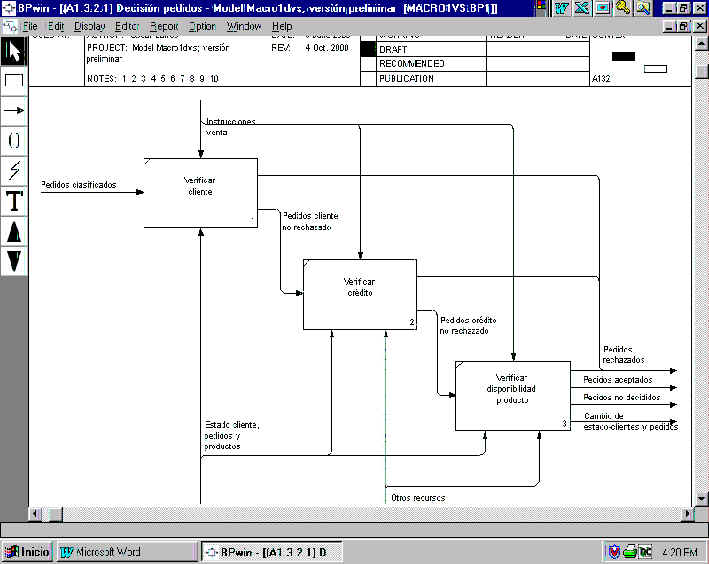The image size is (709, 564).
Task: Go to parent diagram with up triangle
Action: [14, 231]
